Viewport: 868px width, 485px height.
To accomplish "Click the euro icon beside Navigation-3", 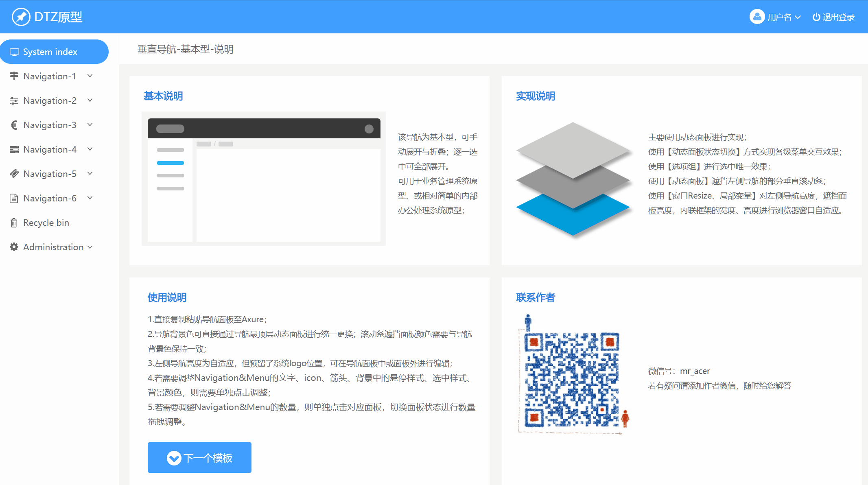I will click(14, 125).
